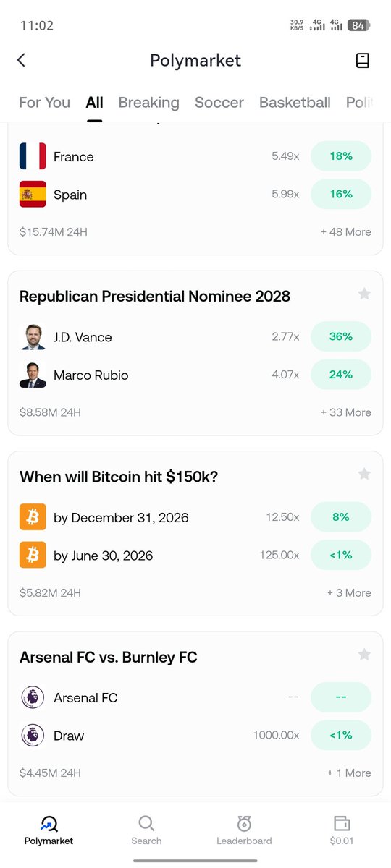Select J.D. Vance 36% button
Screen dimensions: 391x868
click(x=341, y=337)
